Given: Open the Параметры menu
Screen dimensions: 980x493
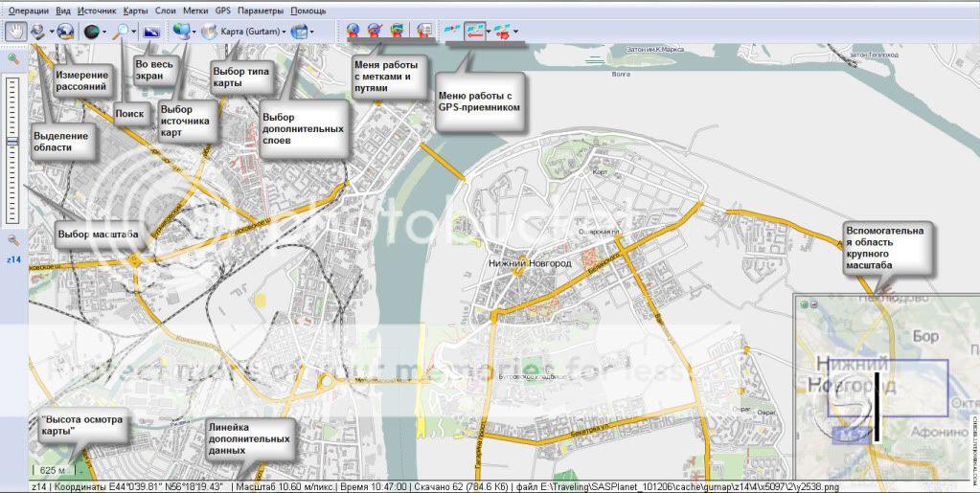Looking at the screenshot, I should click(x=260, y=11).
